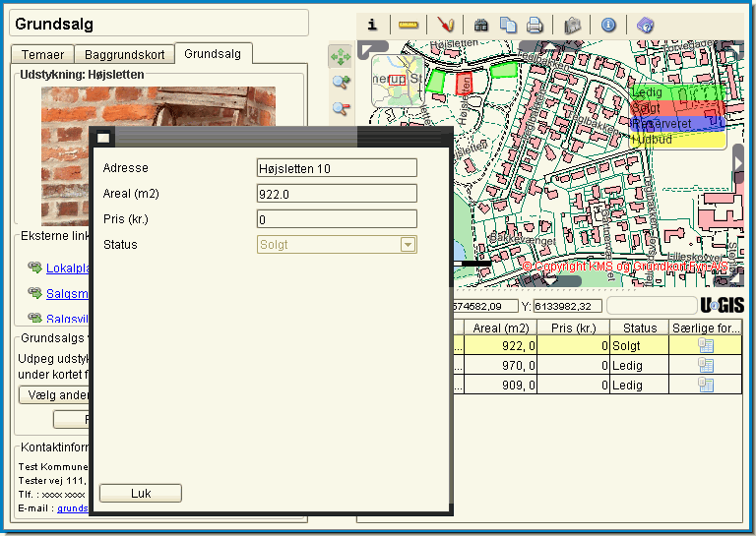756x536 pixels.
Task: Click the red sold plot on the map
Action: click(x=464, y=83)
